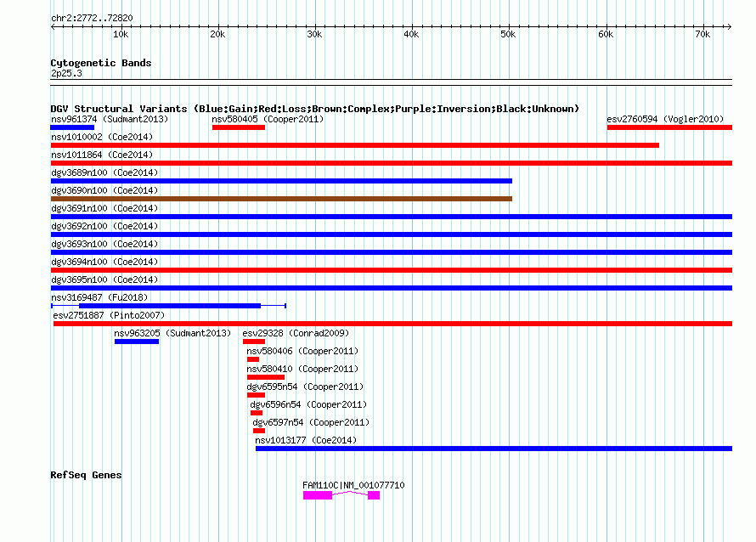The image size is (756, 542).
Task: Click the red nsv580405 bar
Action: click(239, 127)
